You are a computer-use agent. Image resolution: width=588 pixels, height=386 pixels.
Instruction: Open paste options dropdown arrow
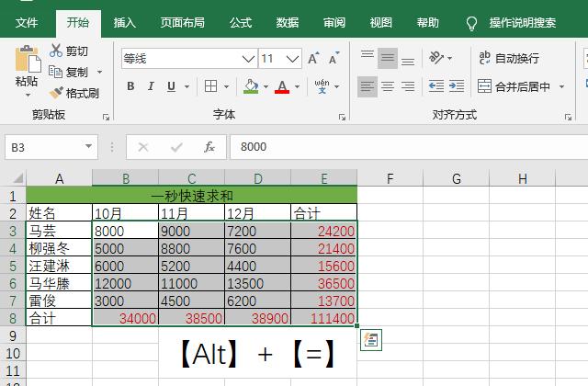(28, 96)
